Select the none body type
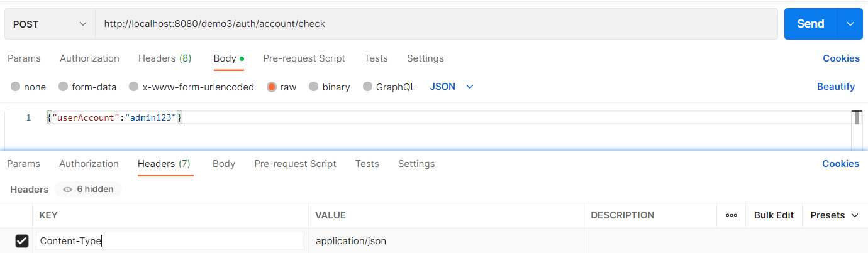This screenshot has height=253, width=868. point(28,87)
